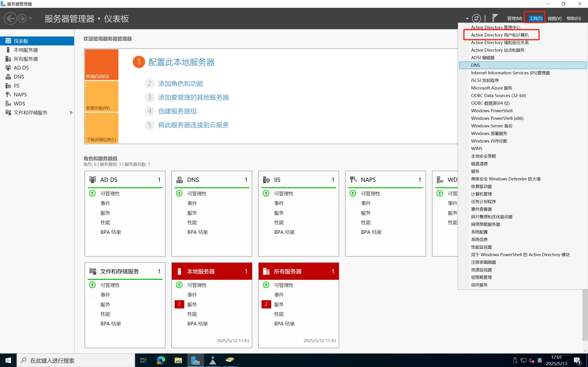Open the 管理(M) menu
Screen dimensions: 588x367
[515, 18]
